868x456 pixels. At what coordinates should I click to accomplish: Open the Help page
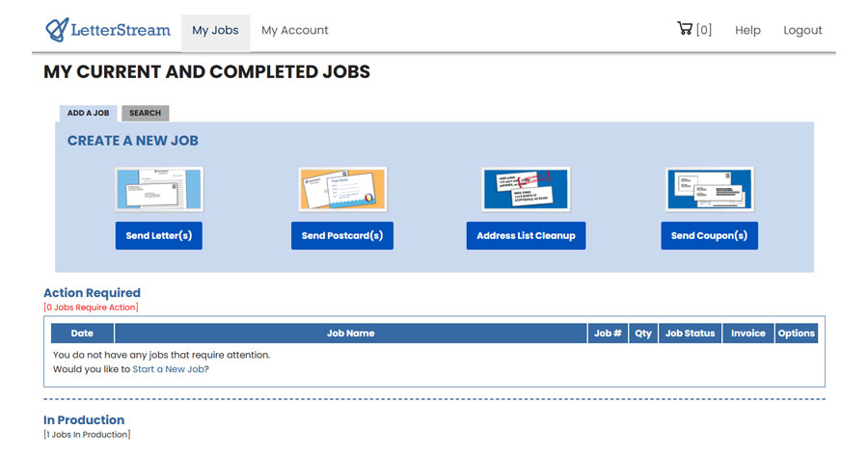(747, 30)
